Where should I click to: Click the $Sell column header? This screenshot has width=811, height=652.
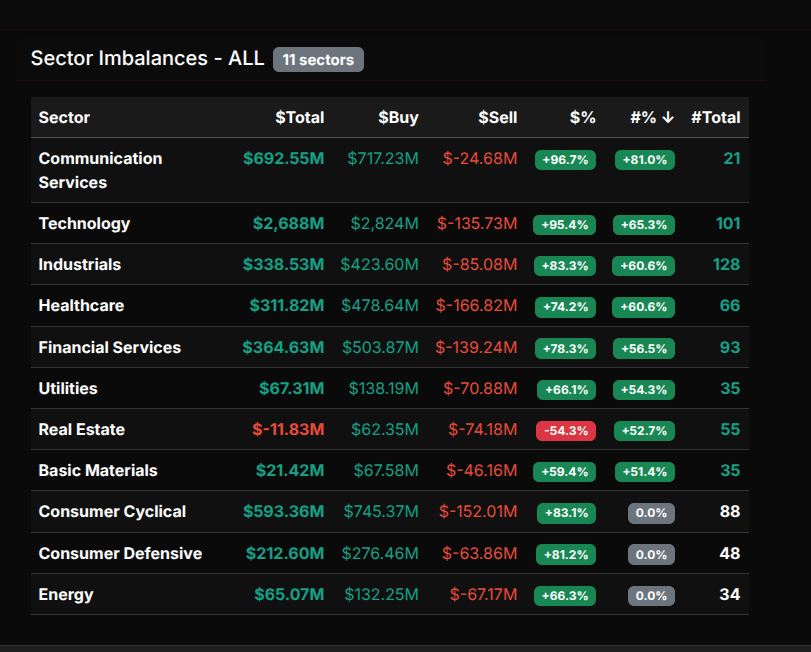point(497,117)
